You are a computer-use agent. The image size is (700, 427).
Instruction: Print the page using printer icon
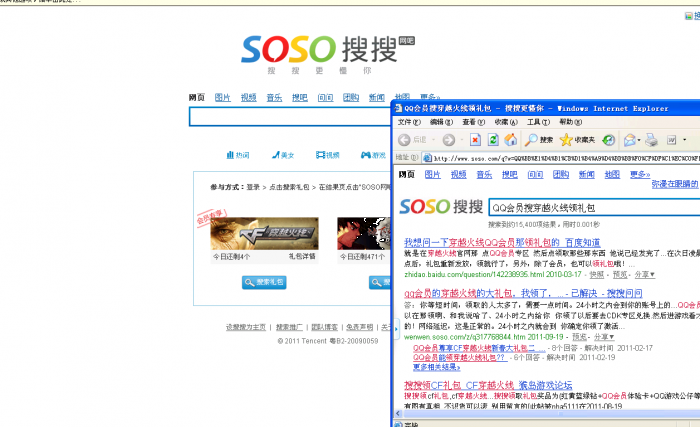click(x=651, y=140)
